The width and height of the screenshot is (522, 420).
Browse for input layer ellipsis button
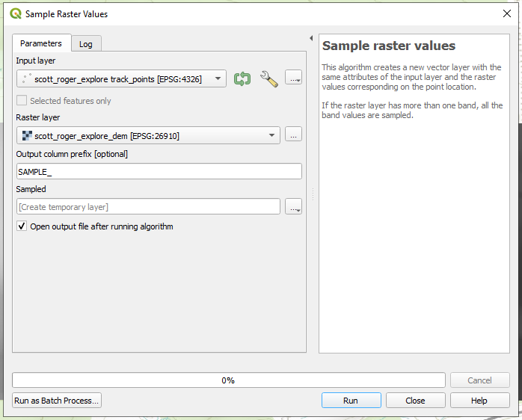coord(294,77)
